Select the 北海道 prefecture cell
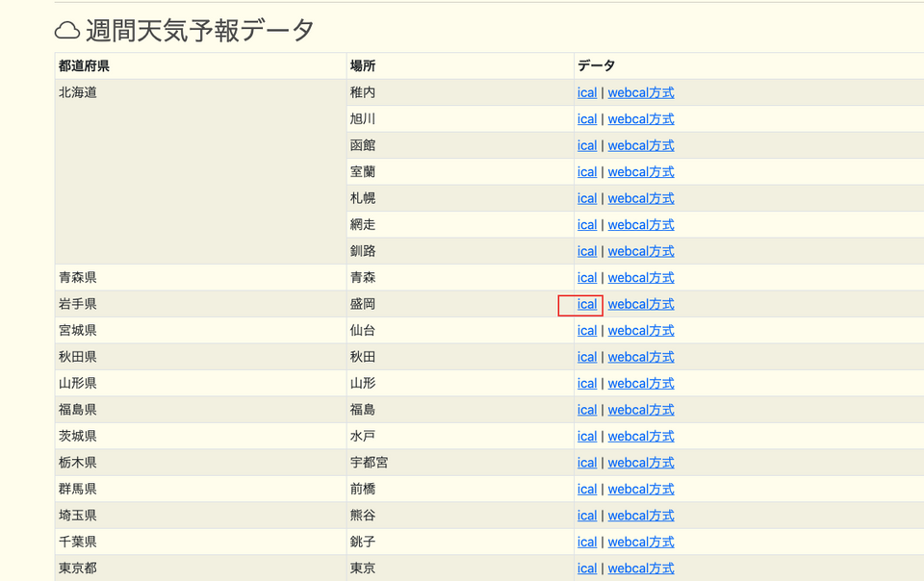Image resolution: width=924 pixels, height=581 pixels. coord(200,172)
